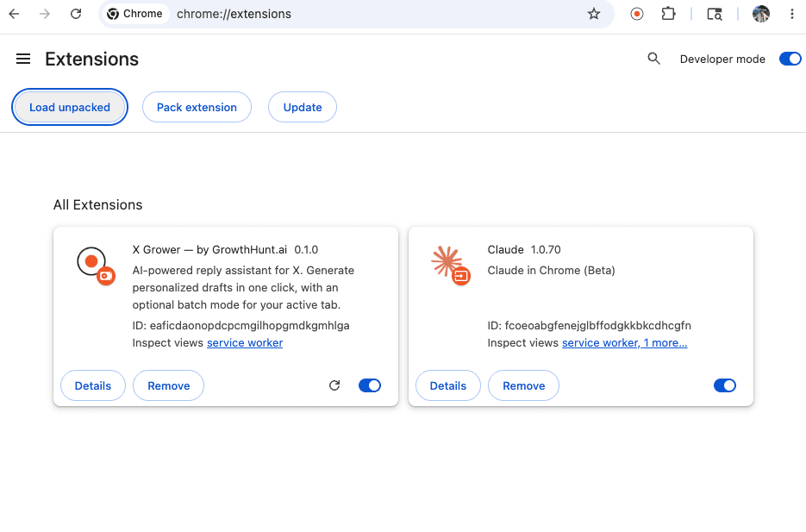806x532 pixels.
Task: Open the X Grower toolbar extension icon
Action: pos(637,14)
